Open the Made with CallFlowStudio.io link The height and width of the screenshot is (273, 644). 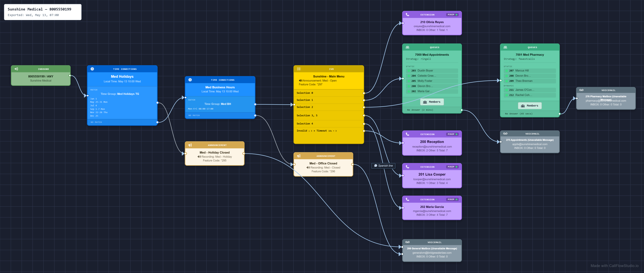[x=614, y=266]
